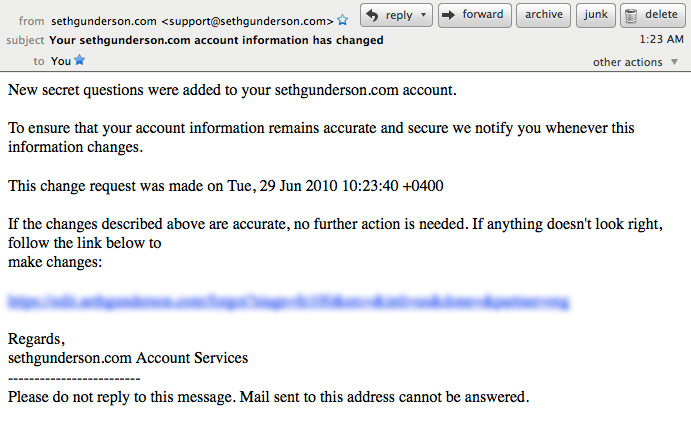Click the 1:23 AM timestamp
The image size is (691, 446).
point(661,39)
